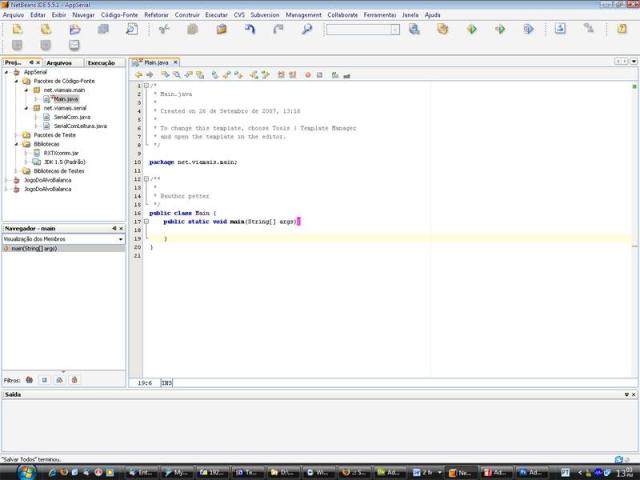The image size is (640, 480).
Task: Click the toolbar search combo box field
Action: pos(357,30)
